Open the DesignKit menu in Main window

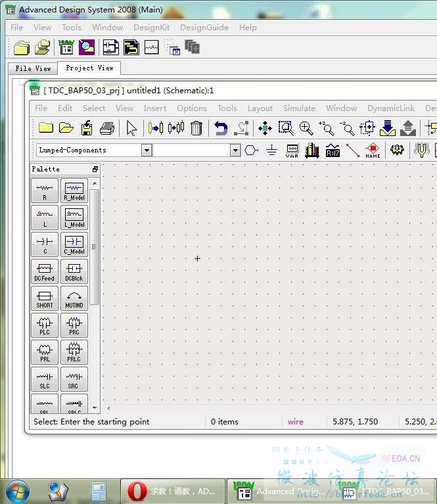click(x=151, y=28)
